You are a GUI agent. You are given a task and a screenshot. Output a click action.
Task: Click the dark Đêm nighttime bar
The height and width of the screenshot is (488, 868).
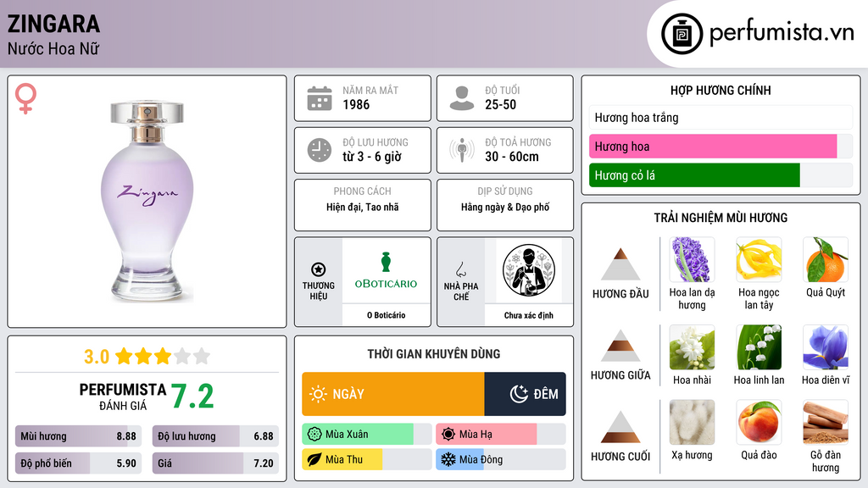526,394
